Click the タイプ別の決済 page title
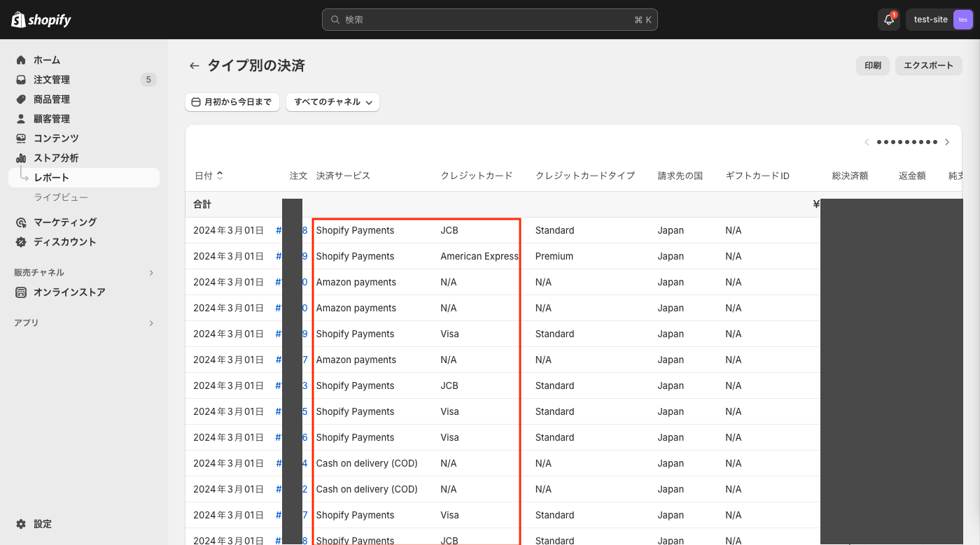Viewport: 980px width, 545px height. pyautogui.click(x=256, y=66)
